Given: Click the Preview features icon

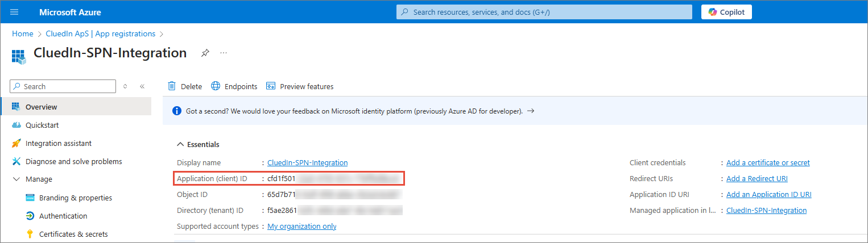Looking at the screenshot, I should [271, 86].
